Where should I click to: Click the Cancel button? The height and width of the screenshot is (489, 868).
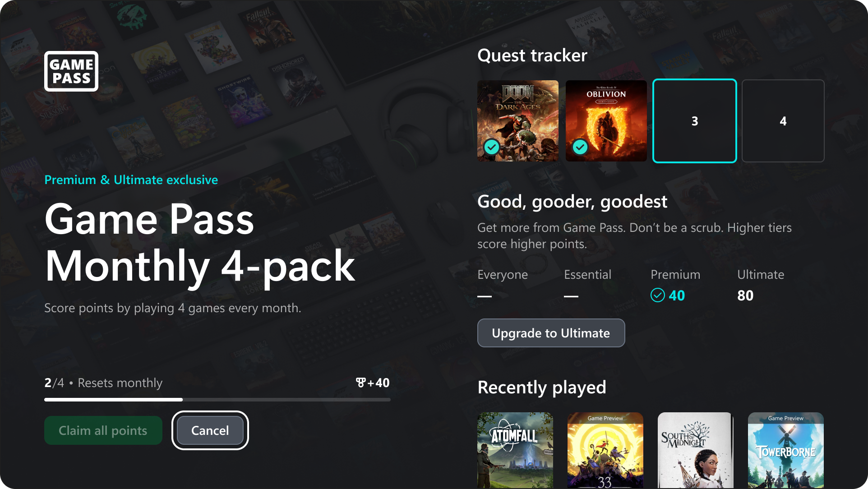(210, 430)
